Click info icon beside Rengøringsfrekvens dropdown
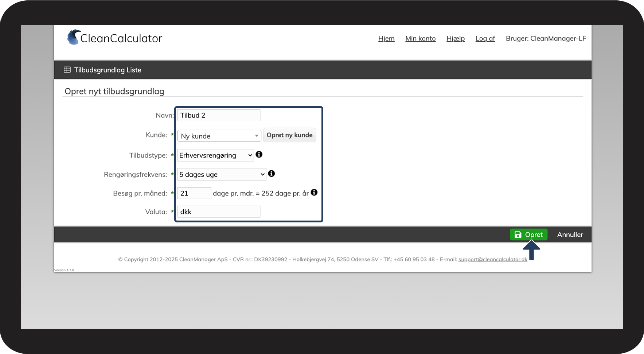The height and width of the screenshot is (354, 644). coord(272,174)
